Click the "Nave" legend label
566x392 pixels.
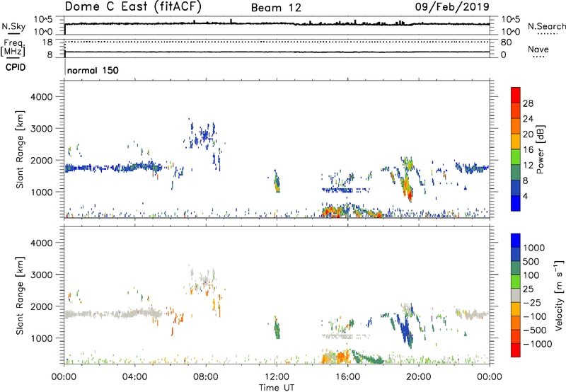click(538, 50)
